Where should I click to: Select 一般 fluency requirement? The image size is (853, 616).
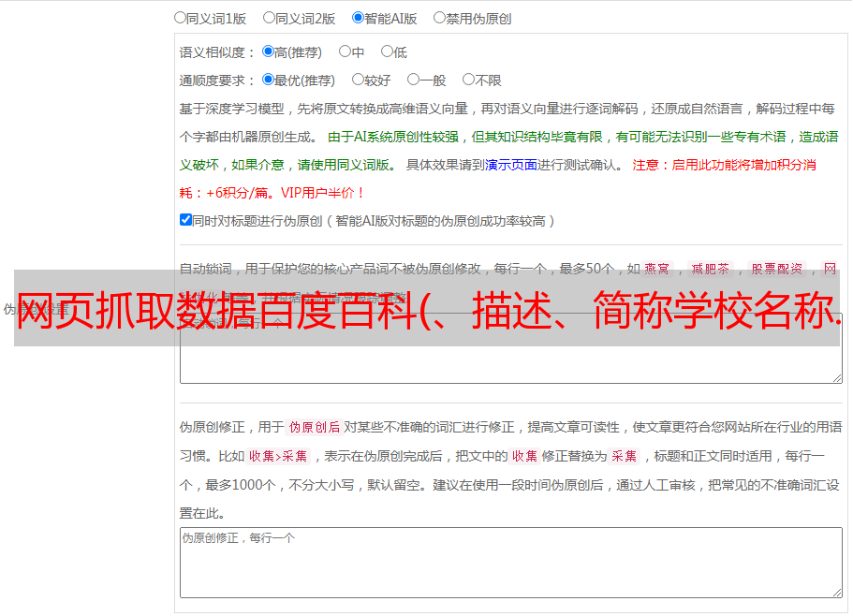pos(413,81)
